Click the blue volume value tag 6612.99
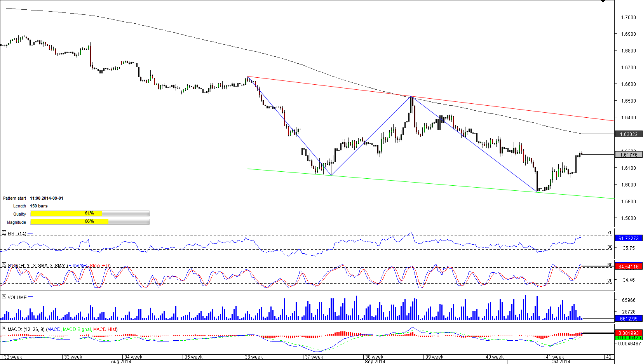 pyautogui.click(x=628, y=319)
